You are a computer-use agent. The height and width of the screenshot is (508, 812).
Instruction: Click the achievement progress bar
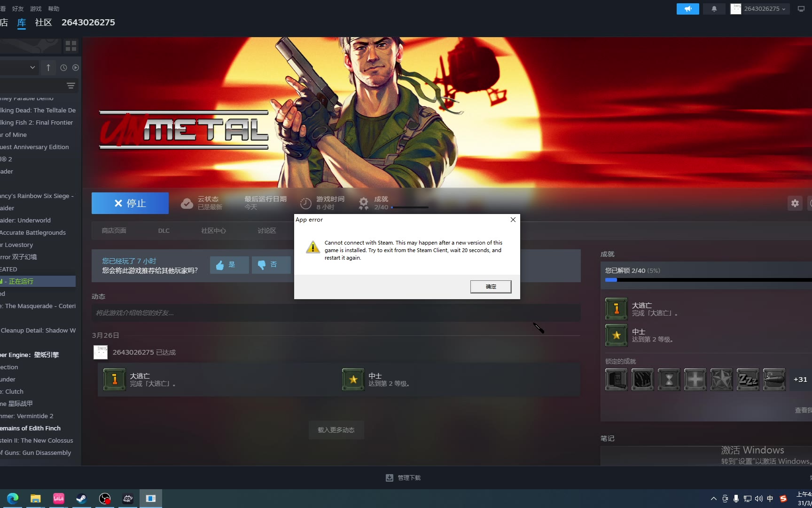click(x=708, y=280)
